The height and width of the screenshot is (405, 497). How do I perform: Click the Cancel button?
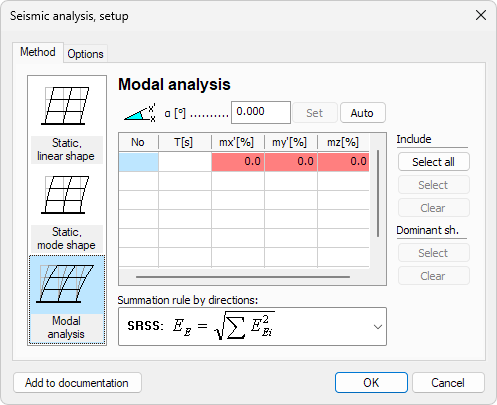click(x=448, y=383)
